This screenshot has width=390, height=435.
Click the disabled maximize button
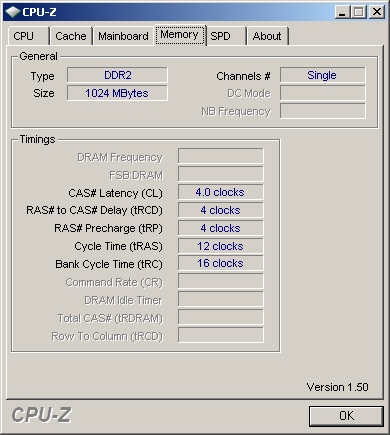click(x=359, y=12)
